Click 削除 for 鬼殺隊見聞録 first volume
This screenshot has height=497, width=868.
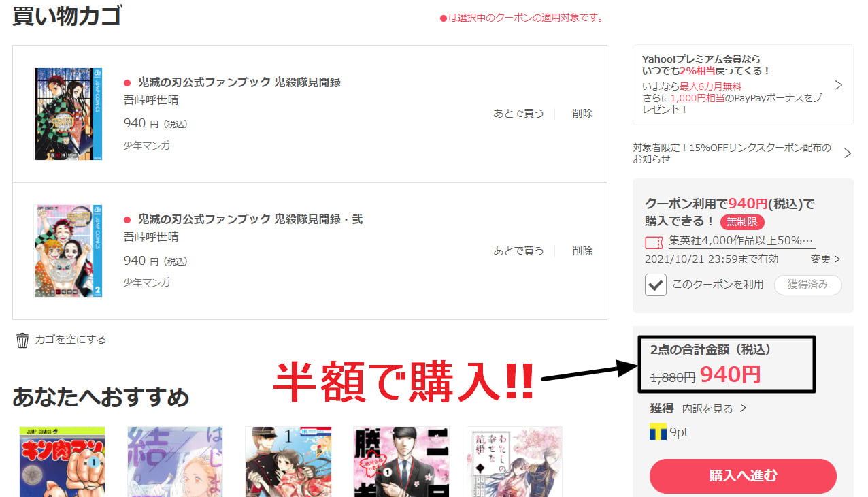tap(582, 114)
